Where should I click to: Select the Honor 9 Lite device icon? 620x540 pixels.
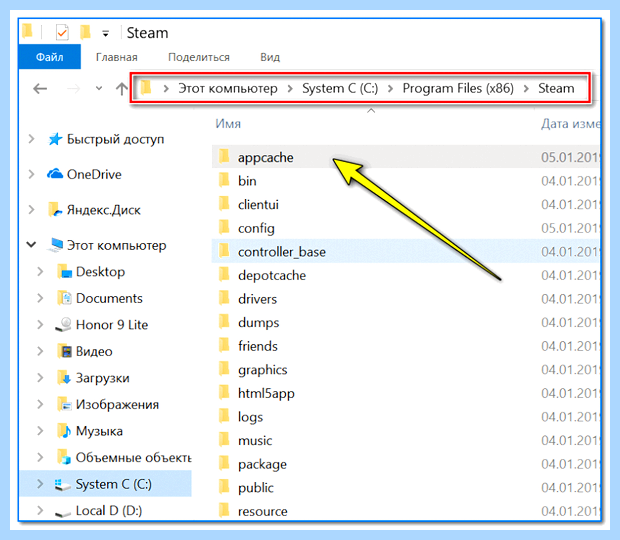click(x=64, y=325)
